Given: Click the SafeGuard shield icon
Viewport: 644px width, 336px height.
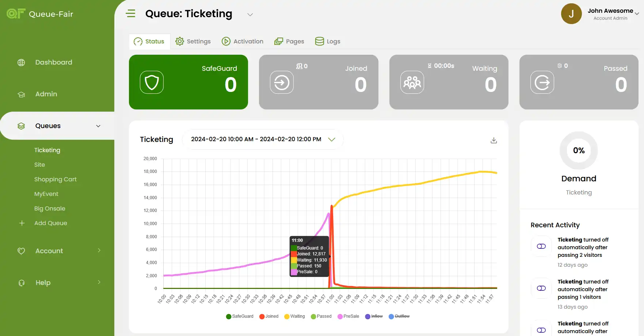Looking at the screenshot, I should [152, 82].
